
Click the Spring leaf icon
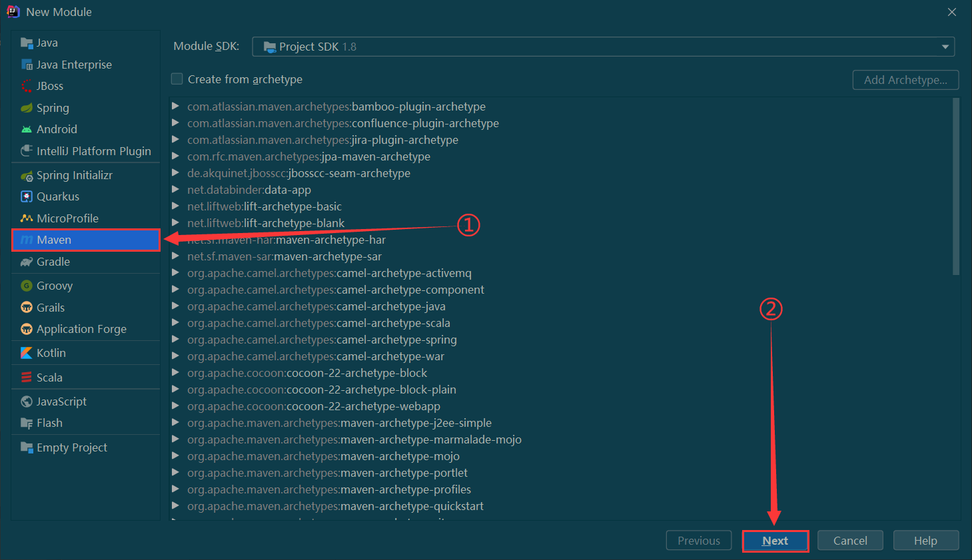(x=27, y=108)
